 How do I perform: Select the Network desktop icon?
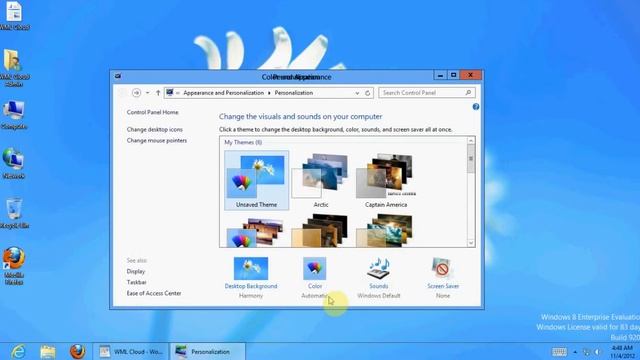(x=14, y=163)
